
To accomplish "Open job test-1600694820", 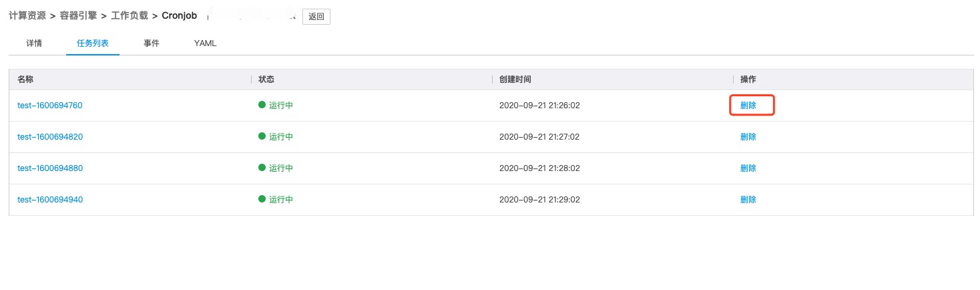I will 50,137.
